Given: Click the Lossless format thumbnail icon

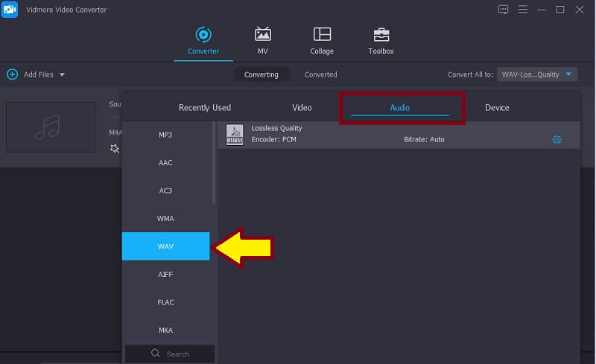Looking at the screenshot, I should 234,134.
